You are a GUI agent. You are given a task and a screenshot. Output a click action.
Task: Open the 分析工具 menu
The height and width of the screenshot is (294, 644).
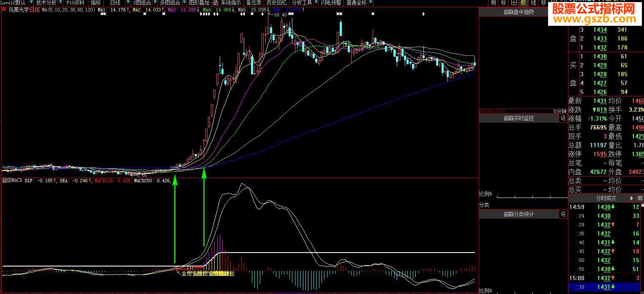click(x=302, y=3)
